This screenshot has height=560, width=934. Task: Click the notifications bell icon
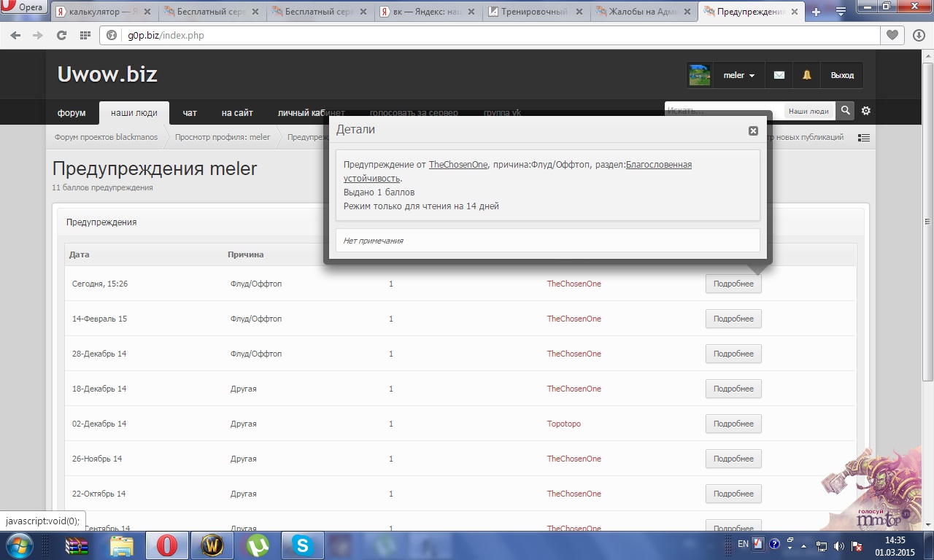click(807, 75)
